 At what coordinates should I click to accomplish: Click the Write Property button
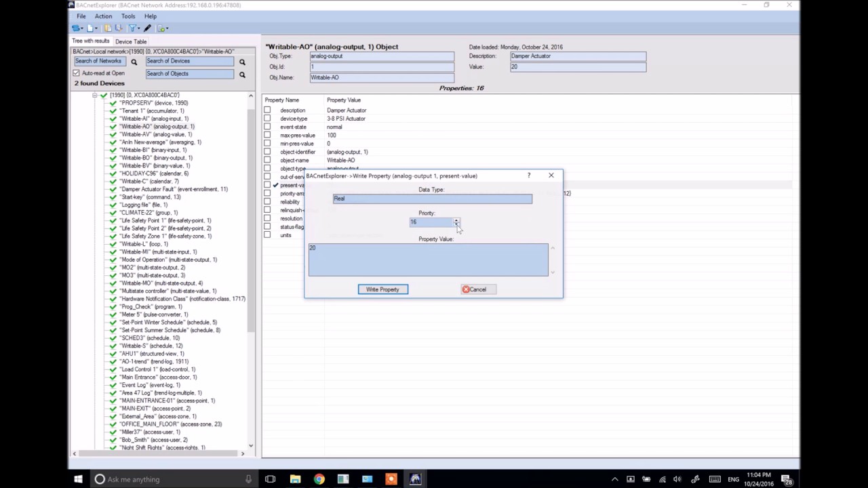coord(383,289)
